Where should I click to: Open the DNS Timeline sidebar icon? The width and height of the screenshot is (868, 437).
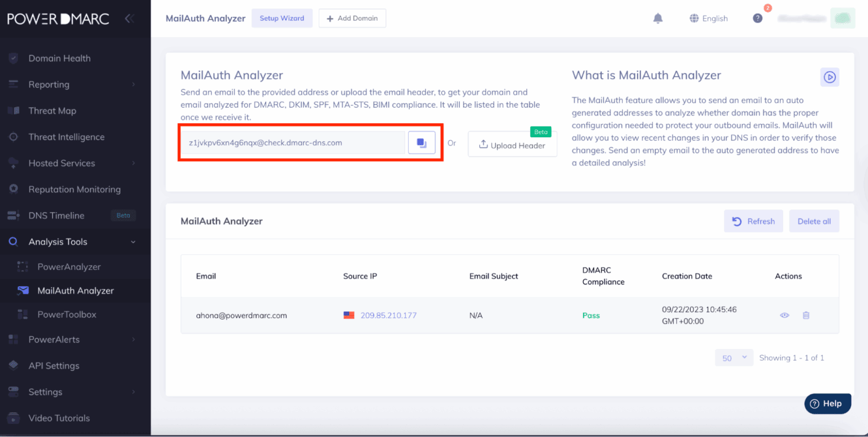pyautogui.click(x=12, y=215)
